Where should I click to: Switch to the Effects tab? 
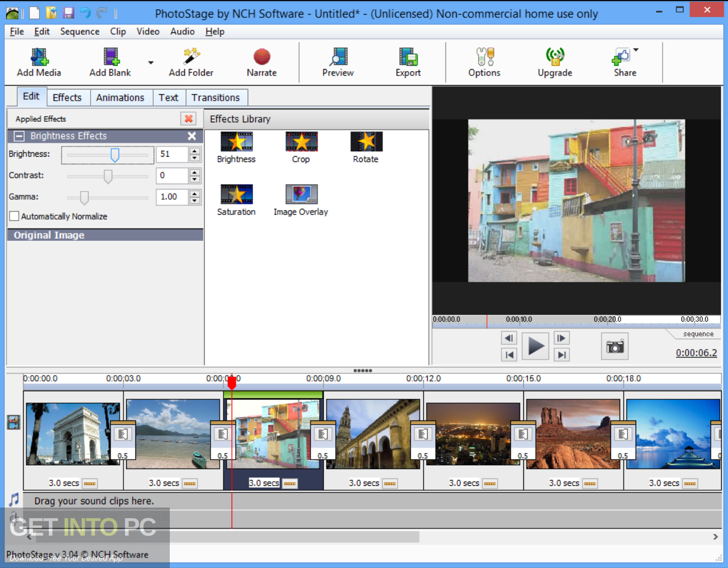(x=67, y=98)
